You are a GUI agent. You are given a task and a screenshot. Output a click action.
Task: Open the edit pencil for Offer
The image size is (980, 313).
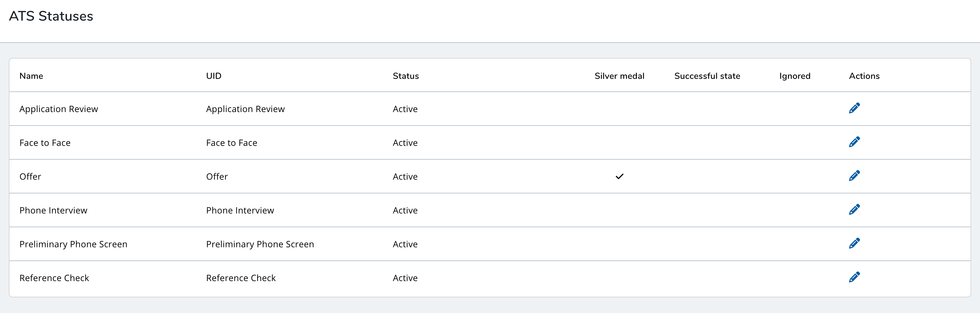click(854, 176)
